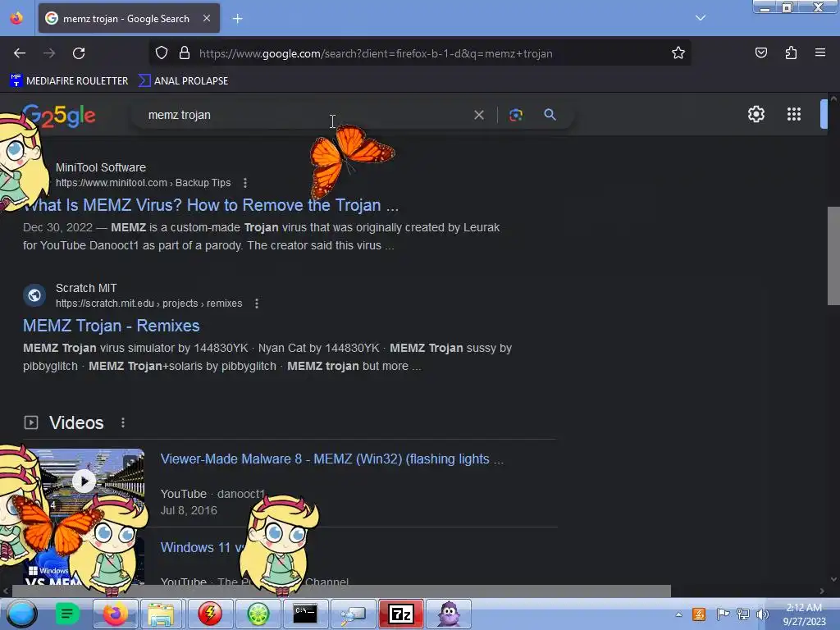Open the green notes taskbar icon
The height and width of the screenshot is (630, 840).
point(67,614)
